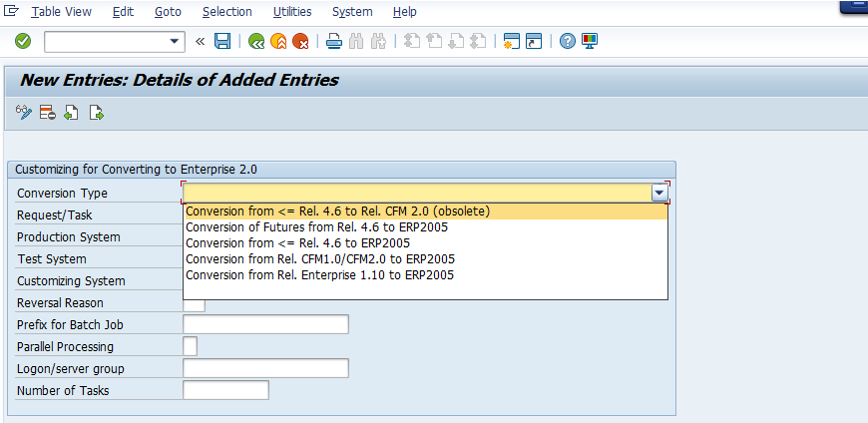
Task: Click the 'Production System' label
Action: (69, 237)
